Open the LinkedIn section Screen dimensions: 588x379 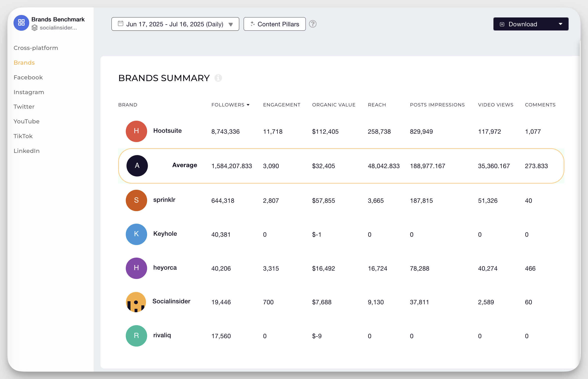[27, 151]
